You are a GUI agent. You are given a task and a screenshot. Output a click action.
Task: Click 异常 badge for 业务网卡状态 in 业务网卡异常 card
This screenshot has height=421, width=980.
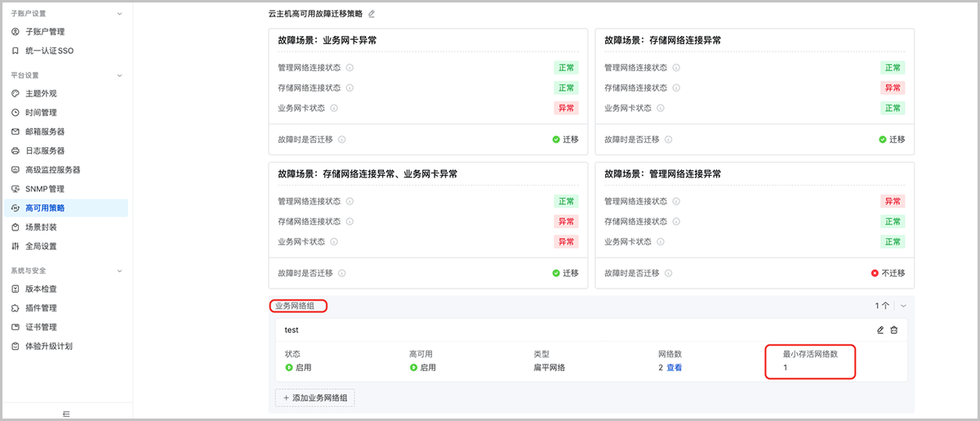pyautogui.click(x=566, y=108)
